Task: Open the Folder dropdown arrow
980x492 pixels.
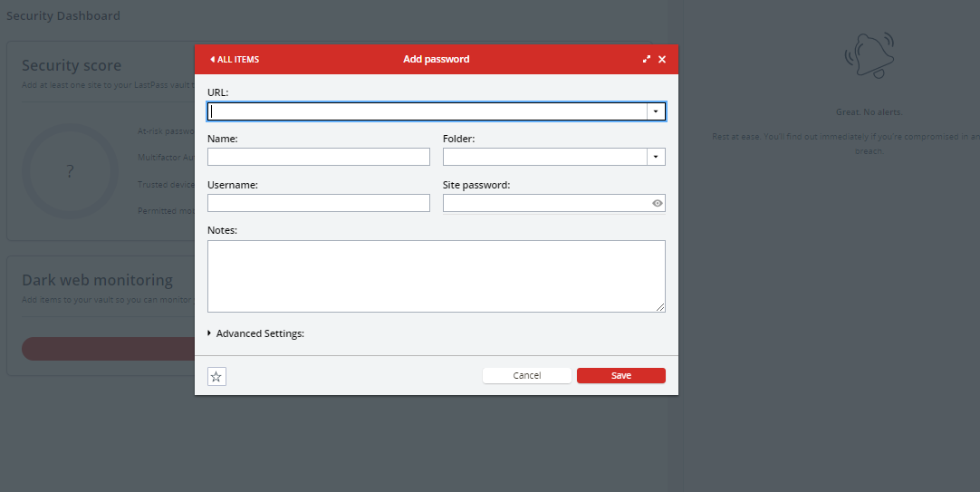Action: pos(656,157)
